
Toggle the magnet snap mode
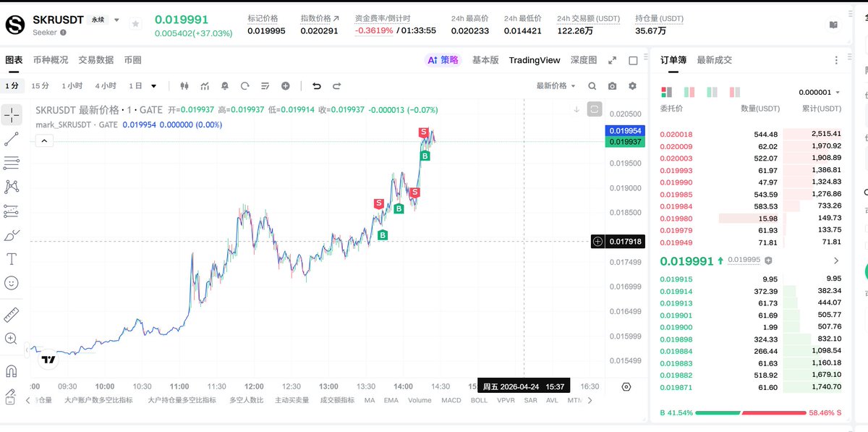coord(12,370)
